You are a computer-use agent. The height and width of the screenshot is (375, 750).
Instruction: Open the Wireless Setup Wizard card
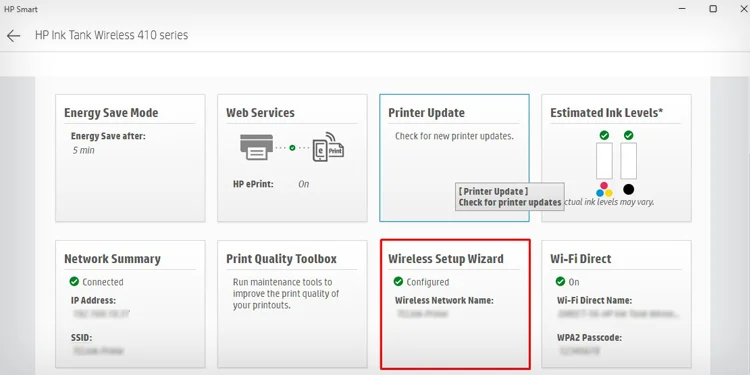(455, 305)
